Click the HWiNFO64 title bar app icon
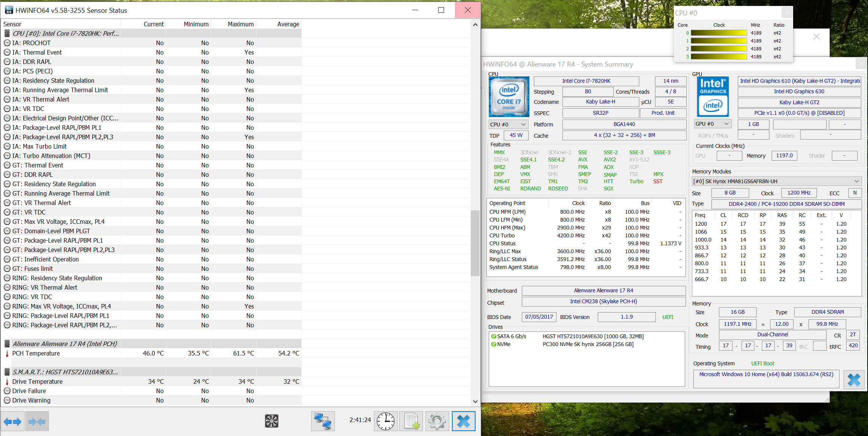868x436 pixels. (x=9, y=10)
